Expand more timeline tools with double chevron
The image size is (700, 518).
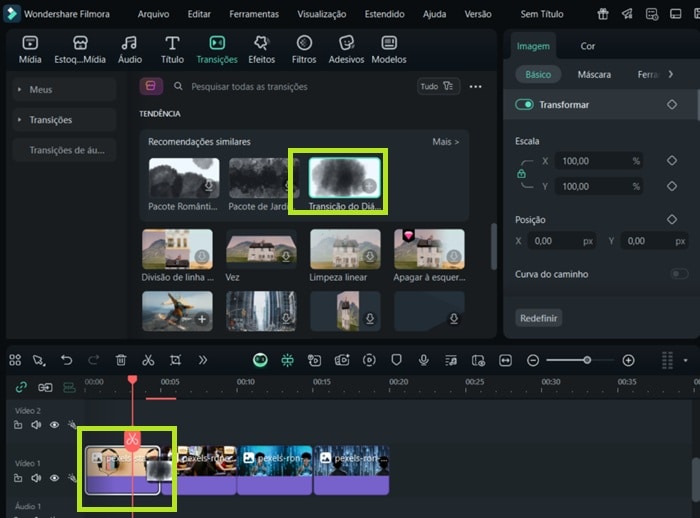pyautogui.click(x=203, y=360)
